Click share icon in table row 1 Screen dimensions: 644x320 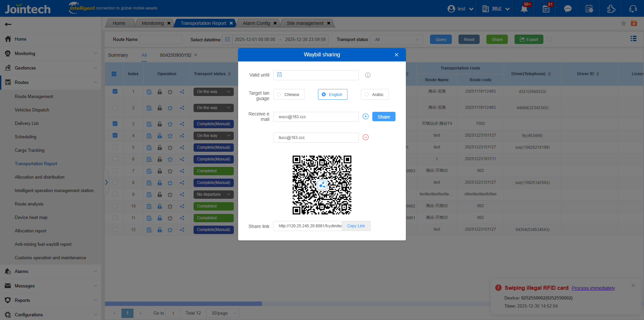182,92
